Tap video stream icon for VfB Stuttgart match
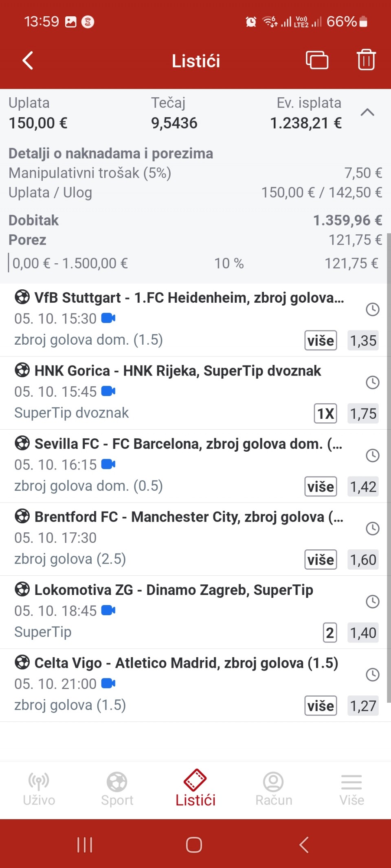 pos(108,318)
